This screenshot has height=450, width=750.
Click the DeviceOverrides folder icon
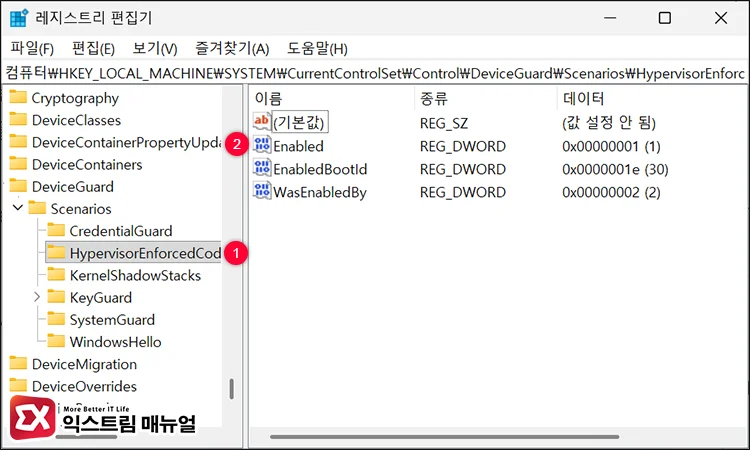[x=18, y=385]
